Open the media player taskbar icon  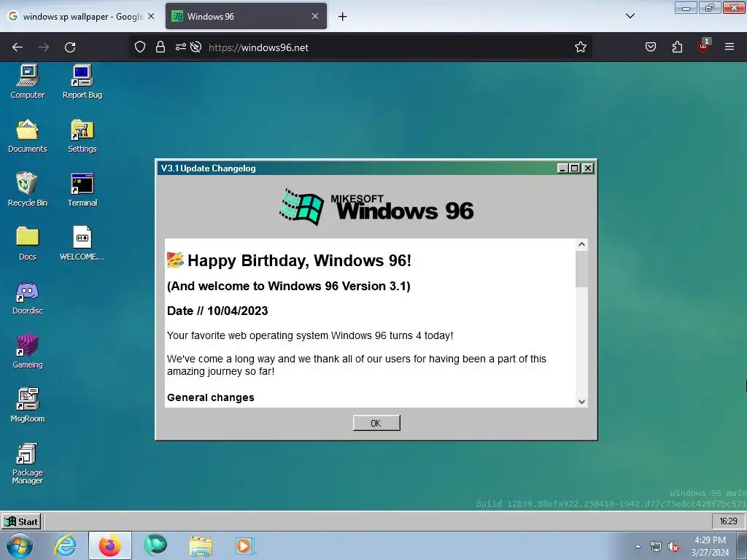pos(245,545)
